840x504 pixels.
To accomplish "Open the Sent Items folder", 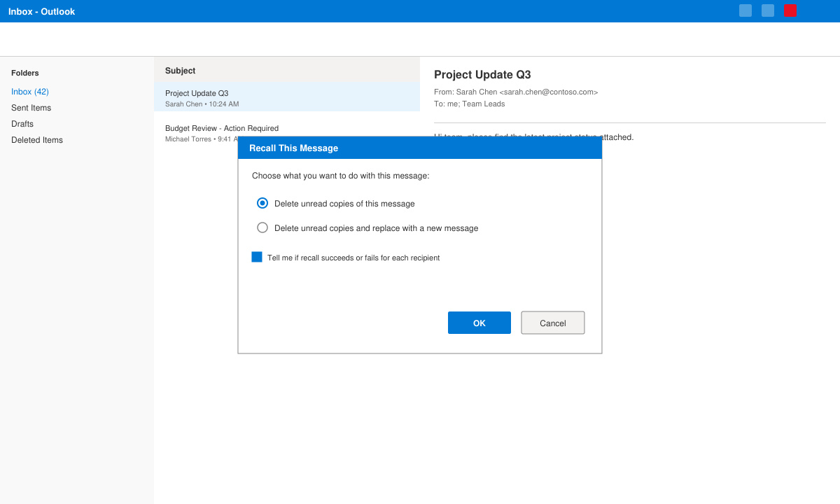I will pos(31,108).
